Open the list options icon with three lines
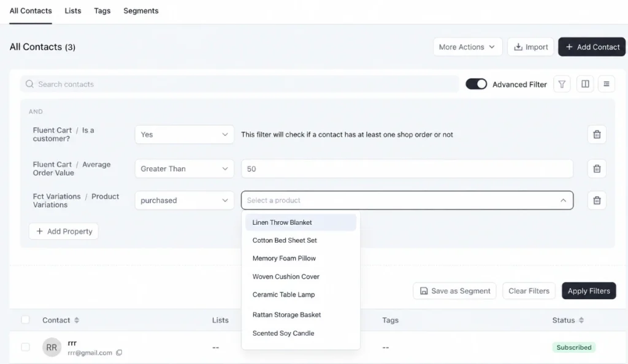This screenshot has height=364, width=628. click(x=607, y=84)
